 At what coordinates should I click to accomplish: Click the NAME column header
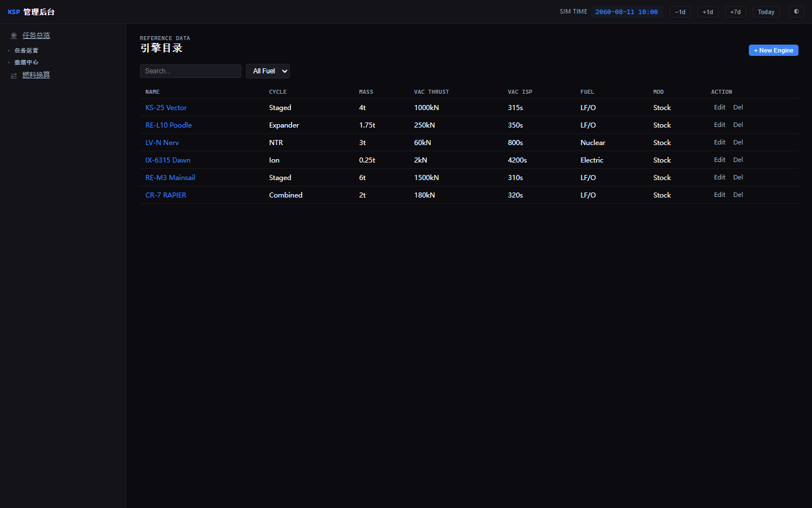[152, 92]
